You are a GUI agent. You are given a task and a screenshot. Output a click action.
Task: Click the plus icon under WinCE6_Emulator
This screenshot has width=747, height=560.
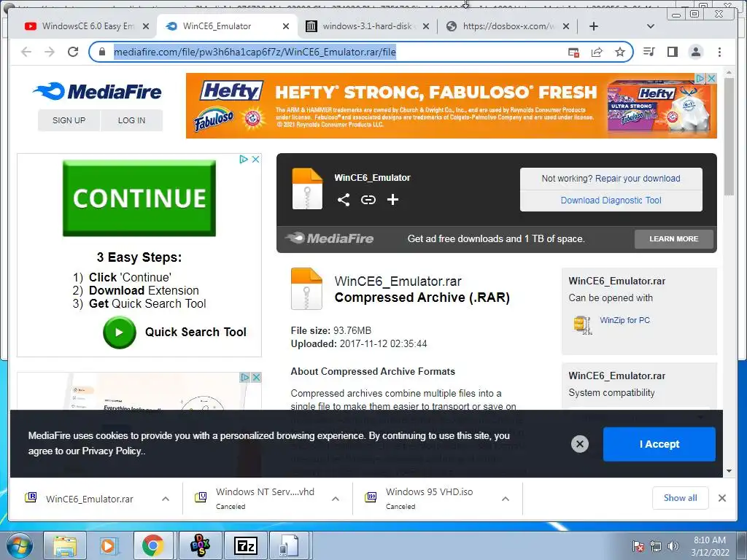(392, 200)
